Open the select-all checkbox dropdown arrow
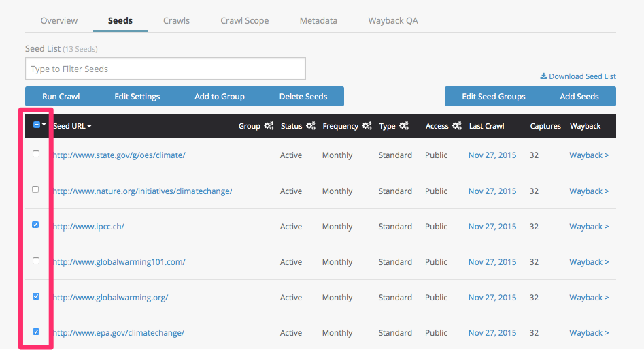 [44, 125]
